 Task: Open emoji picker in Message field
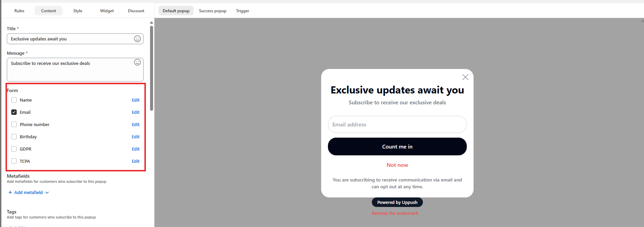[137, 62]
